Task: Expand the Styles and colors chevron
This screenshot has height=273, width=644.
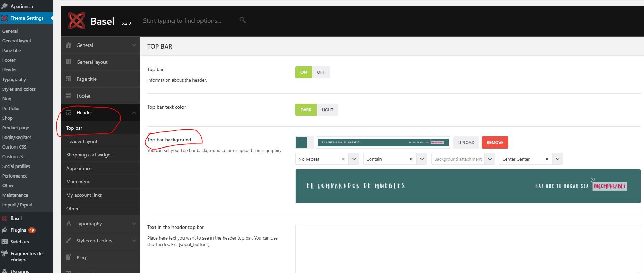Action: [134, 241]
